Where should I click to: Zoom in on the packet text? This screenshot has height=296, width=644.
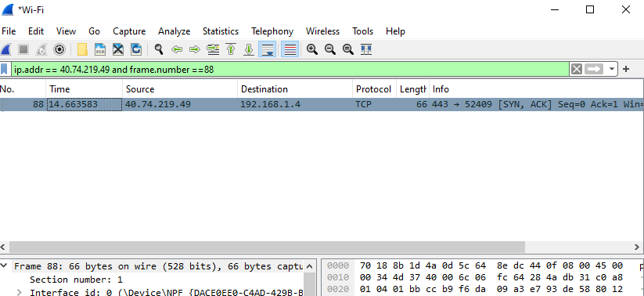pos(312,50)
